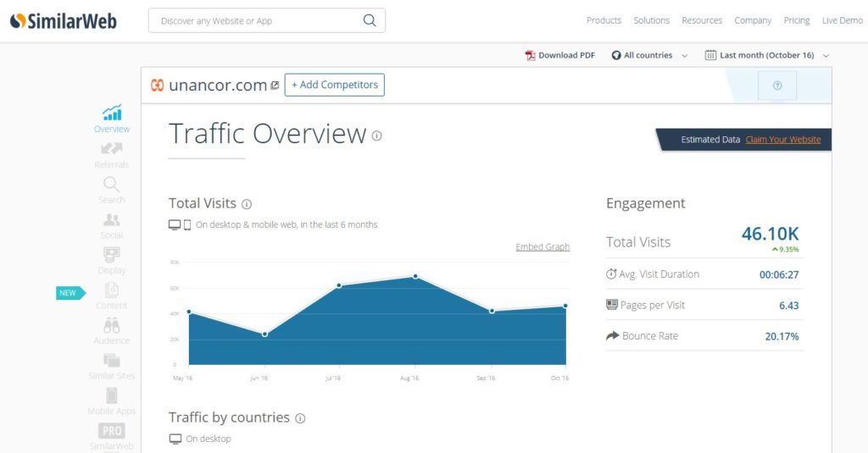Open unancor.com via external link icon
The height and width of the screenshot is (453, 868).
pos(275,86)
